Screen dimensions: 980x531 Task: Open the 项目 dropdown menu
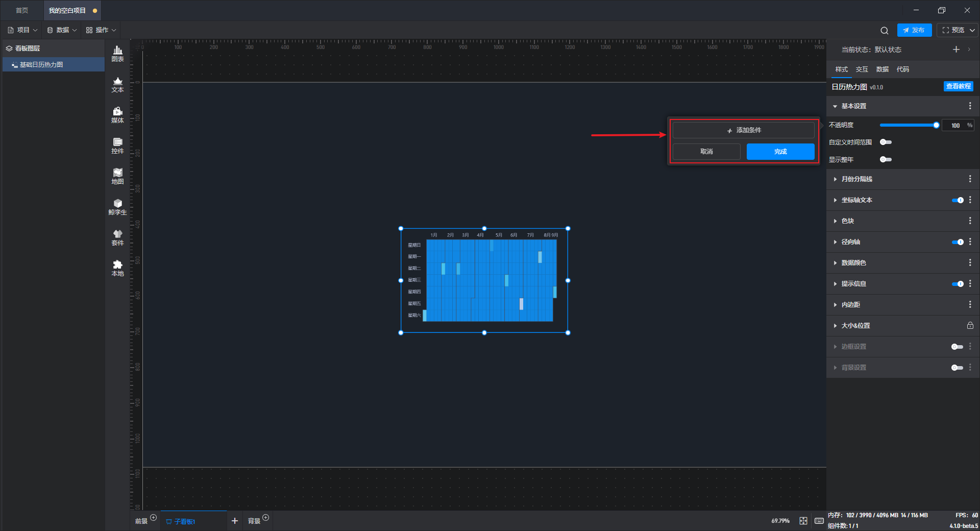tap(22, 30)
